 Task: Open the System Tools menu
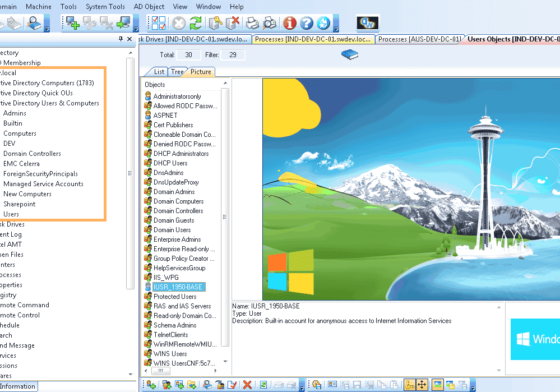(105, 6)
